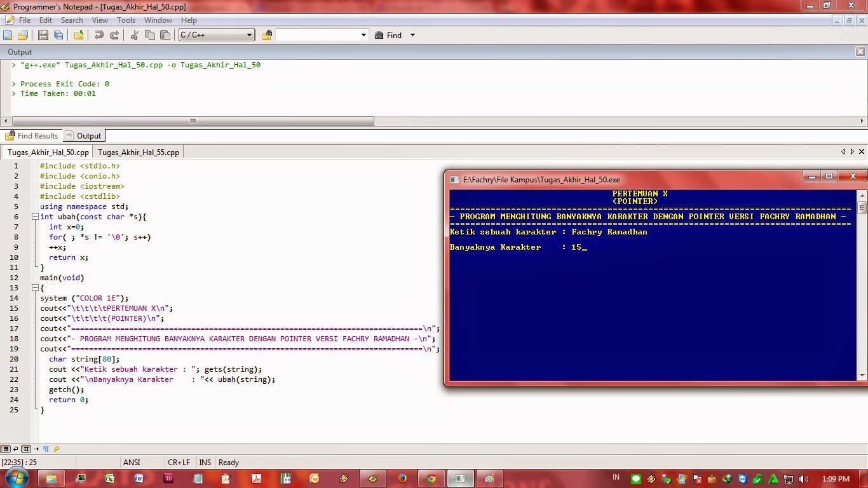Collapse the main function code fold marker
Screen dimensions: 868x488
coord(35,287)
